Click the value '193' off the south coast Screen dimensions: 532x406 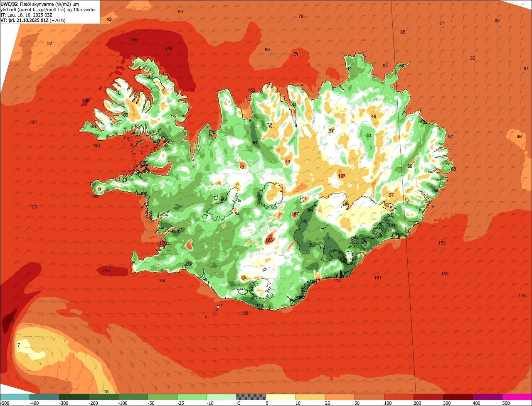[244, 313]
